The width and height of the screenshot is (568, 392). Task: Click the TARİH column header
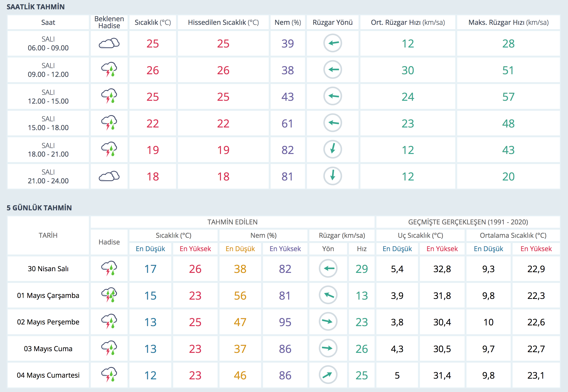click(48, 235)
